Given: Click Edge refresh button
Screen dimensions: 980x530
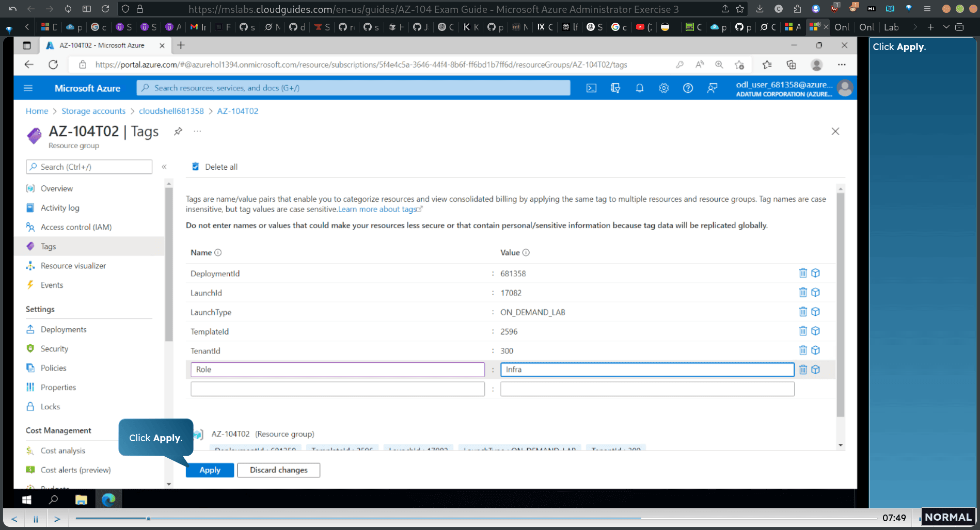Looking at the screenshot, I should point(53,65).
